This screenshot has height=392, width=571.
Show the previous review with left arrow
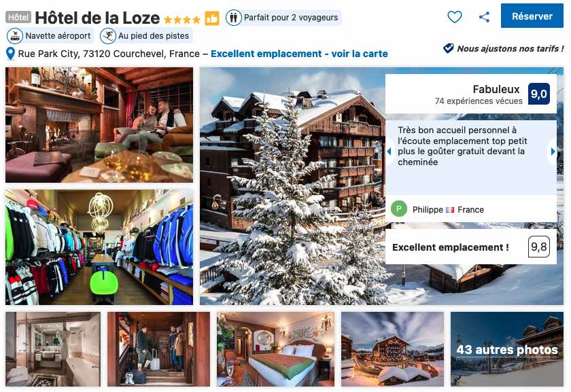[389, 151]
